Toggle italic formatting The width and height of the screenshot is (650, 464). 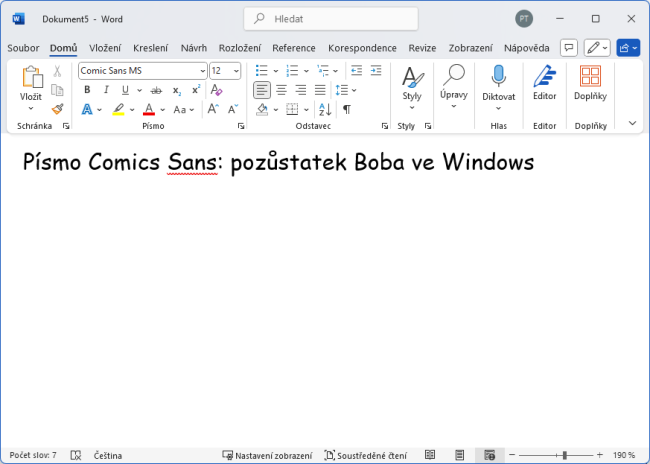pos(106,90)
